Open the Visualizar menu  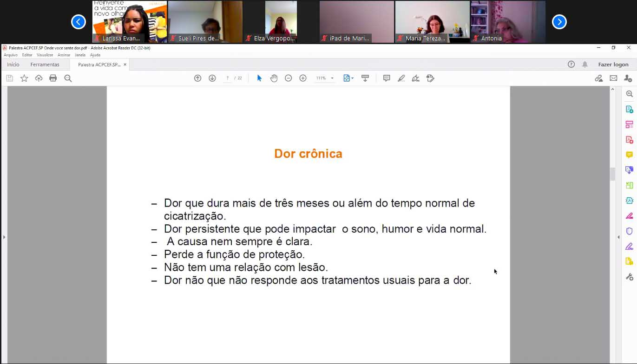coord(45,55)
